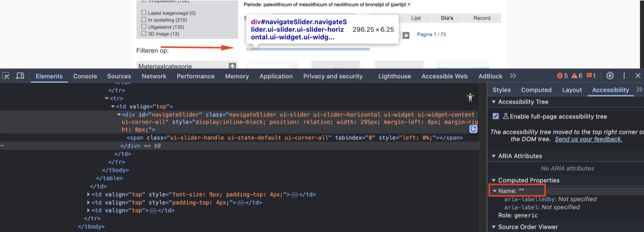The height and width of the screenshot is (232, 644).
Task: Open the Computed sidebar tab
Action: pos(536,90)
